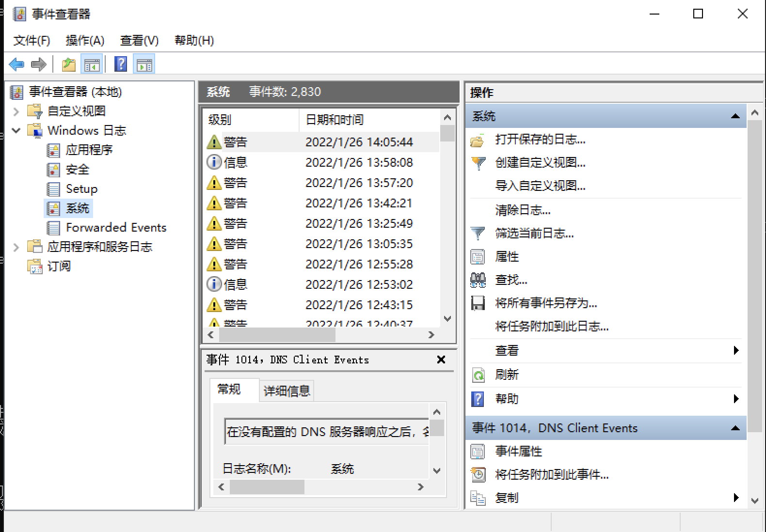Expand the 自定义视图 tree node
Image resolution: width=766 pixels, height=532 pixels.
(x=16, y=111)
